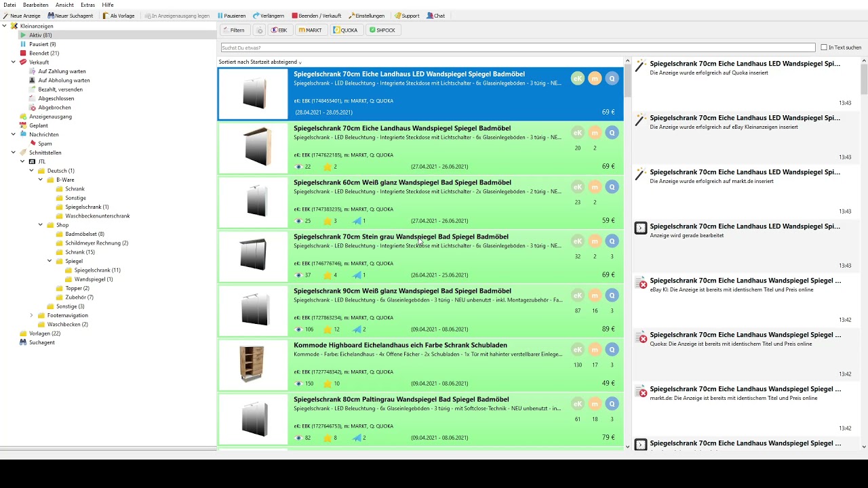Collapse the B-Ware folder node
The height and width of the screenshot is (488, 868).
pyautogui.click(x=40, y=180)
